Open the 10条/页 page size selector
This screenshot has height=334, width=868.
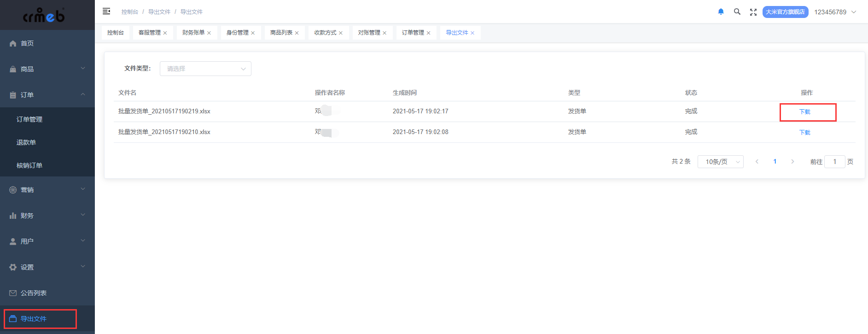[x=720, y=162]
